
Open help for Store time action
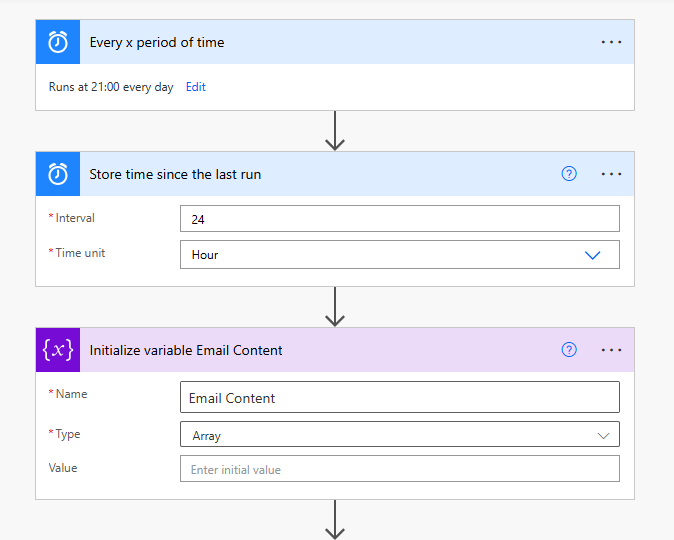[x=569, y=174]
